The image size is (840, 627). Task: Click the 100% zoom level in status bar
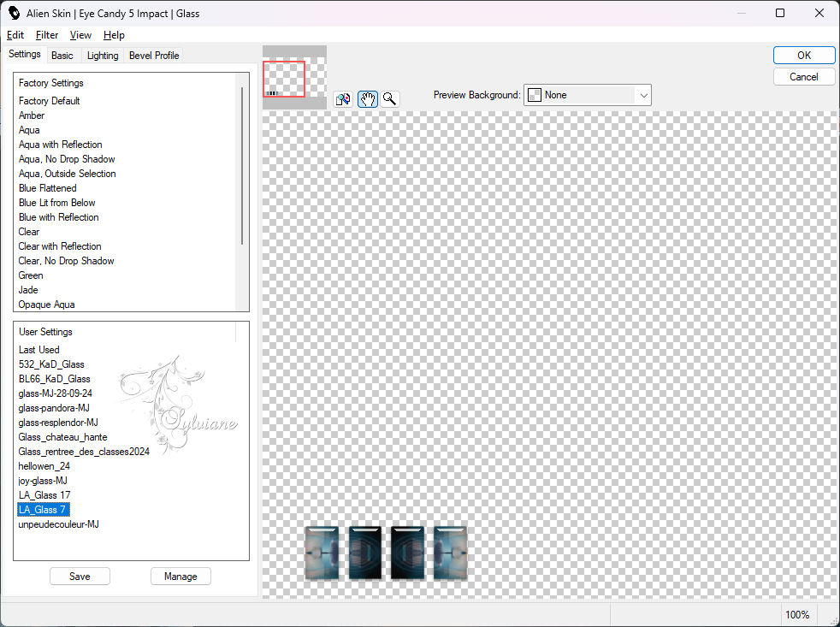797,615
